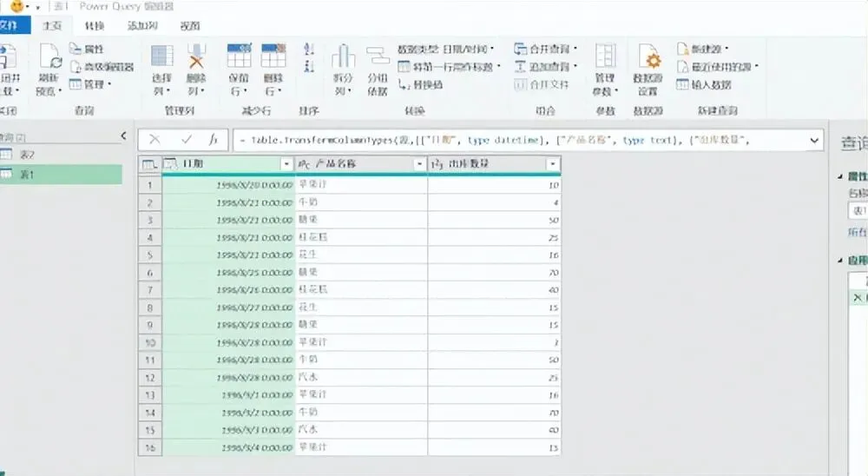The width and height of the screenshot is (868, 476).
Task: Click Append Queries (追加查询)
Action: tap(546, 67)
